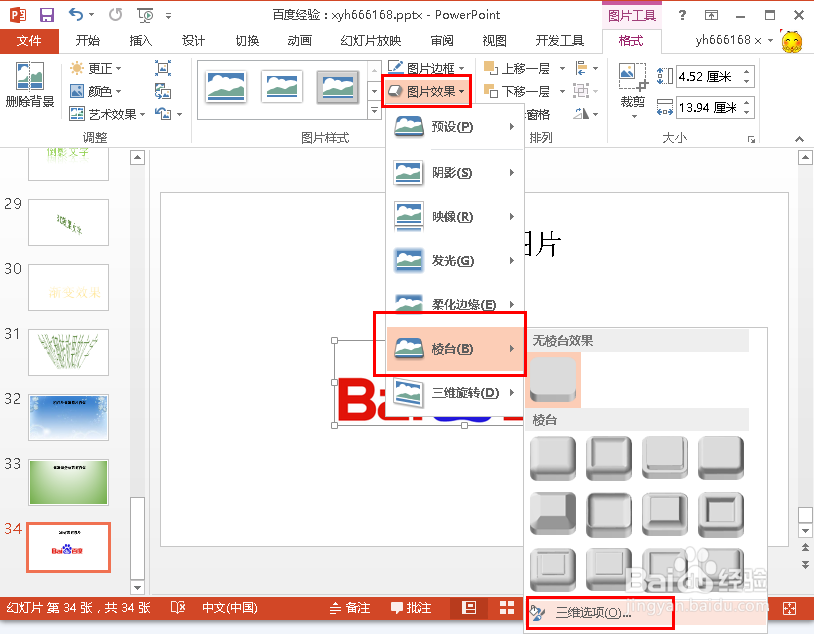Open the 三维旋转(D) 3-D rotation submenu

tap(455, 393)
